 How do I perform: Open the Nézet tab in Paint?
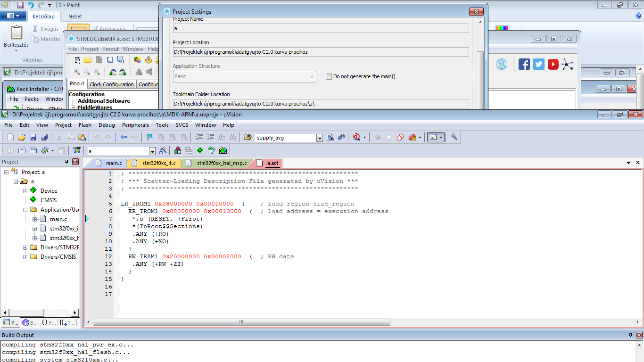point(75,16)
